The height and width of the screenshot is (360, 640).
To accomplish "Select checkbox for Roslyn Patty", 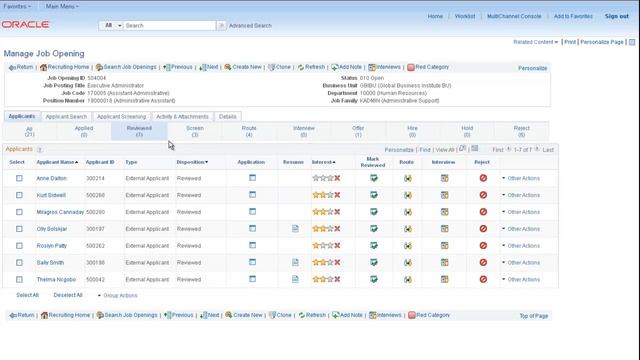I will [x=19, y=246].
